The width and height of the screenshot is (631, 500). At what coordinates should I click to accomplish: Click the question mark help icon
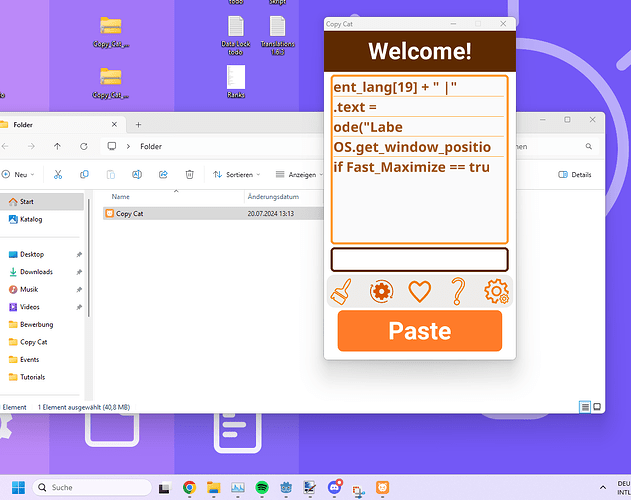[x=458, y=291]
